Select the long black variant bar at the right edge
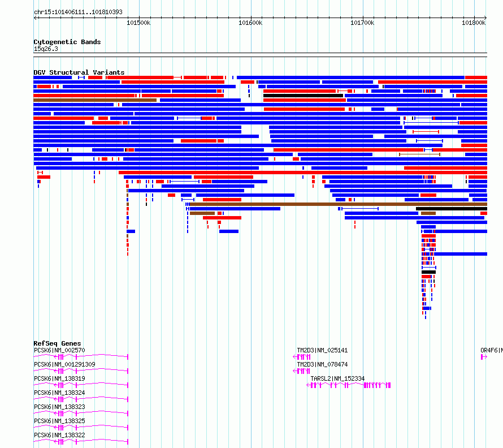 pos(452,209)
